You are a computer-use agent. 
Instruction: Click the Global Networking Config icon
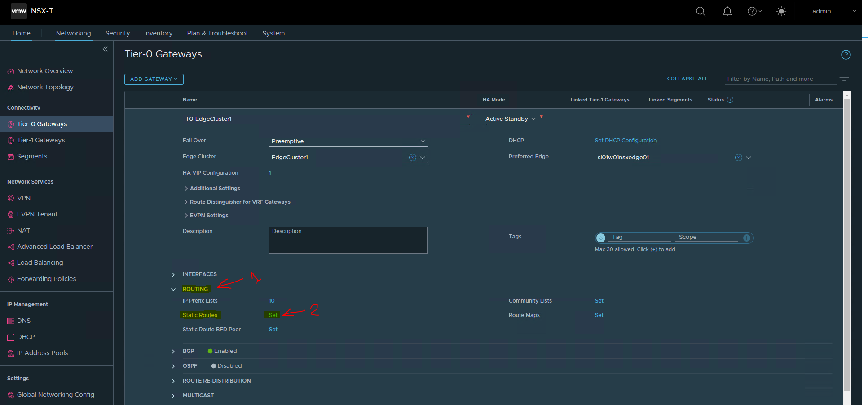[x=11, y=395]
